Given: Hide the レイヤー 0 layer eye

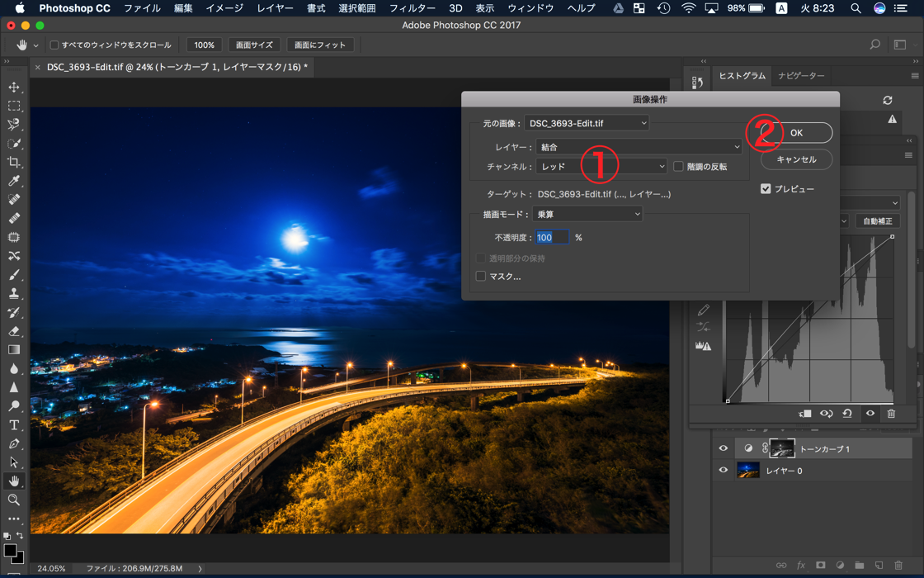Looking at the screenshot, I should point(723,470).
